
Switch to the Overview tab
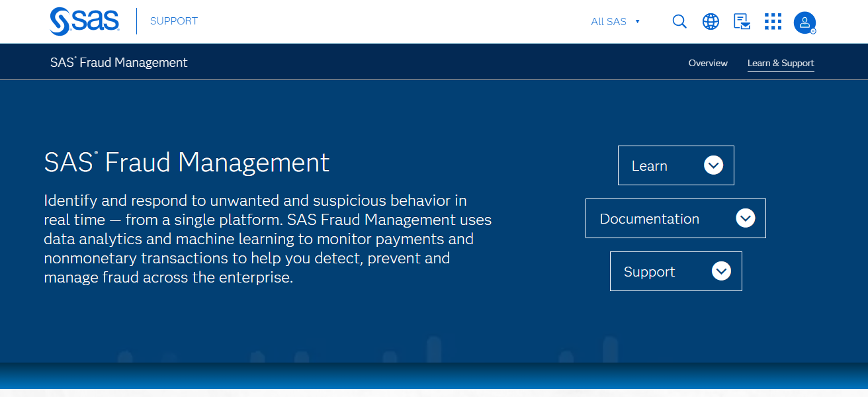pyautogui.click(x=708, y=63)
